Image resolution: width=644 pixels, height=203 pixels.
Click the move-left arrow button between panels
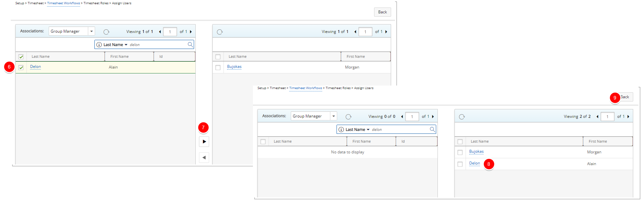coord(204,158)
